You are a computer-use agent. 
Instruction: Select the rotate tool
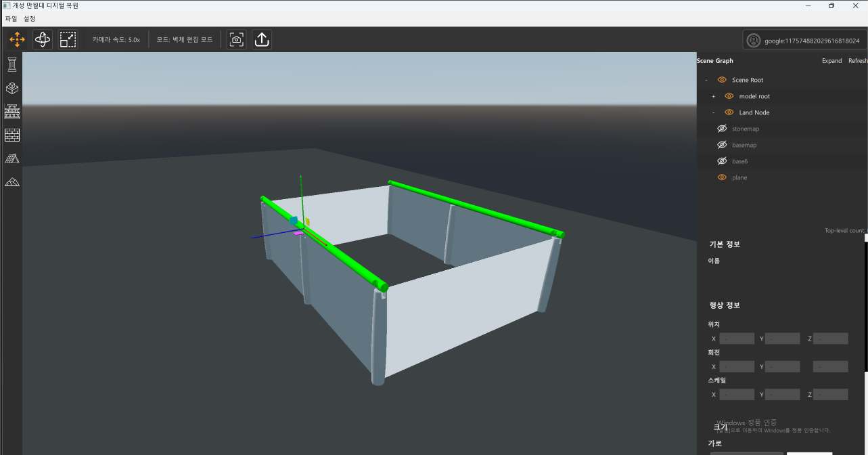pos(43,40)
